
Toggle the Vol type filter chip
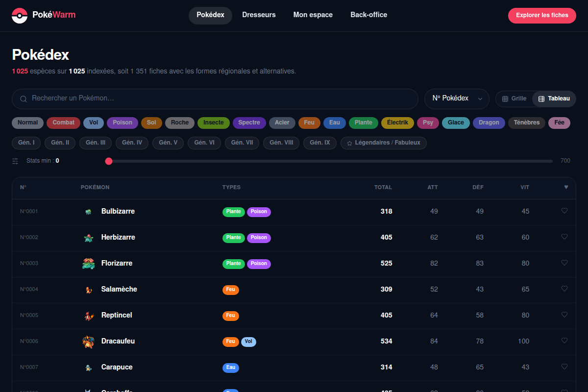tap(94, 123)
